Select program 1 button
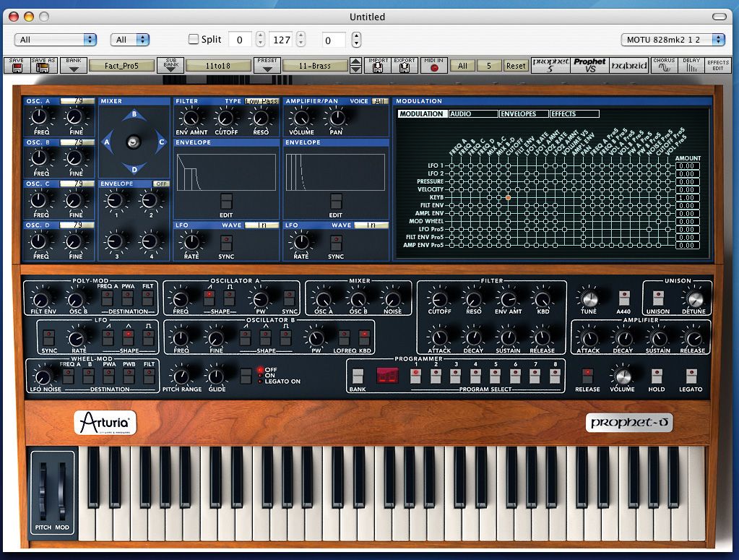This screenshot has width=739, height=560. coord(415,376)
